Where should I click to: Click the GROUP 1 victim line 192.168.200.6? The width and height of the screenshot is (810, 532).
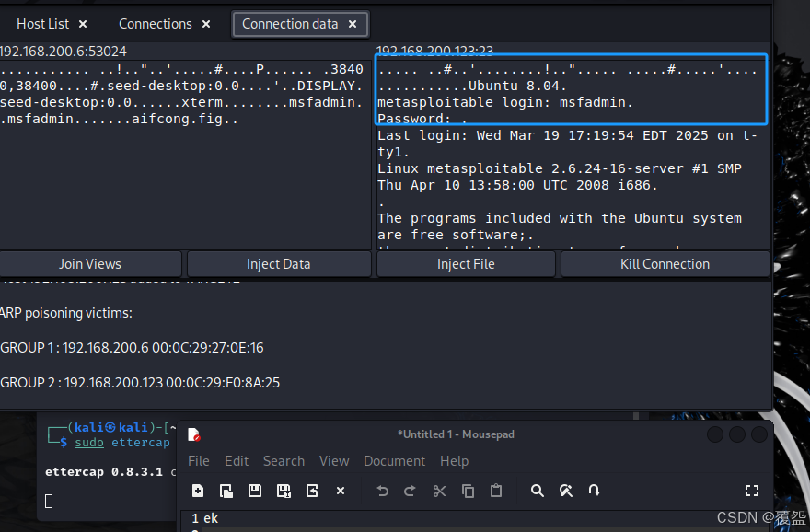(x=132, y=348)
